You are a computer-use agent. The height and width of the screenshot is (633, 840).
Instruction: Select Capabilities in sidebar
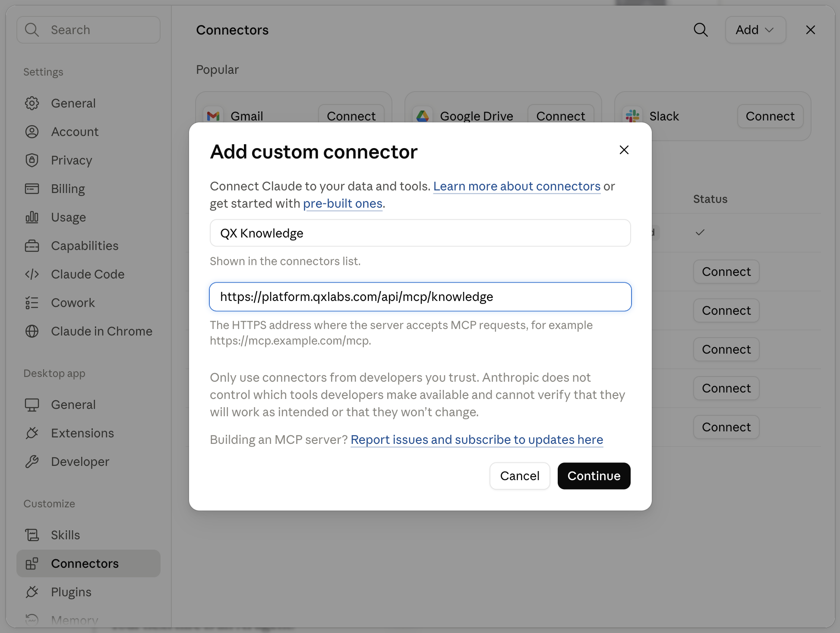tap(88, 246)
